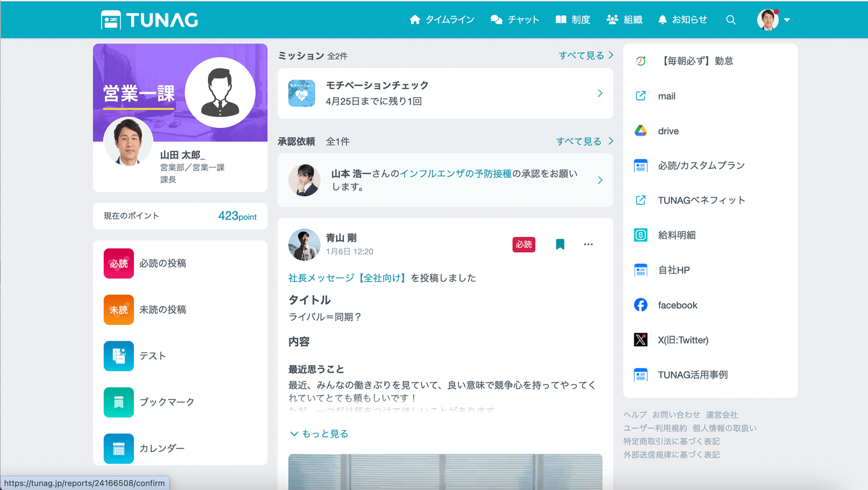The image size is (868, 490).
Task: Open お知らせ notifications in top nav
Action: pyautogui.click(x=682, y=20)
